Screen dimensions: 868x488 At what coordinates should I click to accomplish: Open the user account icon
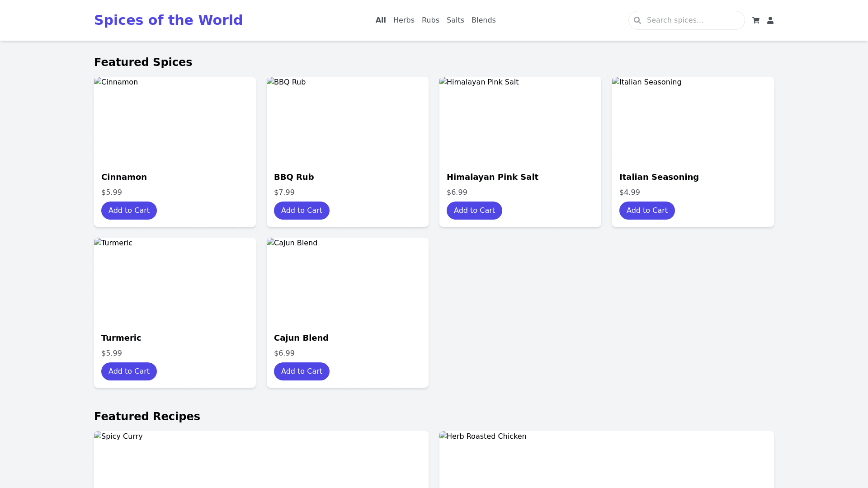click(x=770, y=20)
